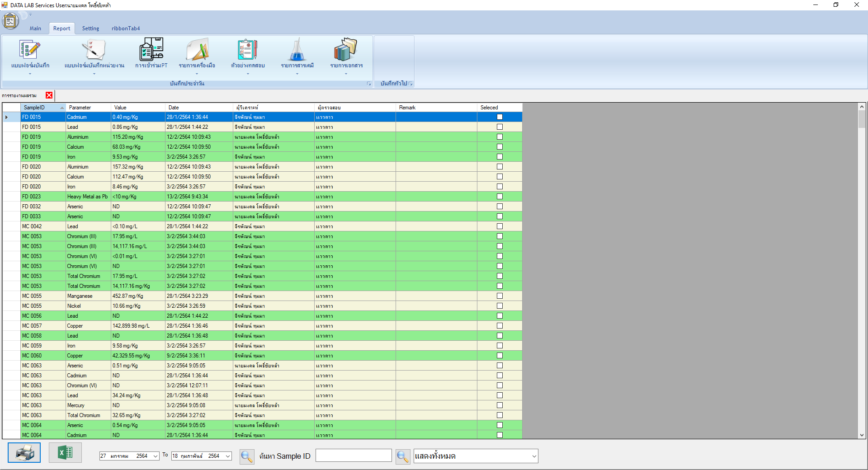Close the report panel with red X
Image resolution: width=868 pixels, height=470 pixels.
click(49, 95)
